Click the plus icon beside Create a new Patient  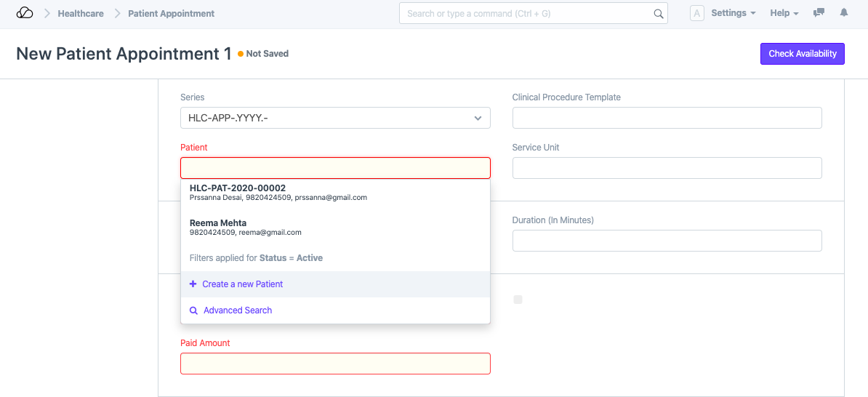[193, 284]
